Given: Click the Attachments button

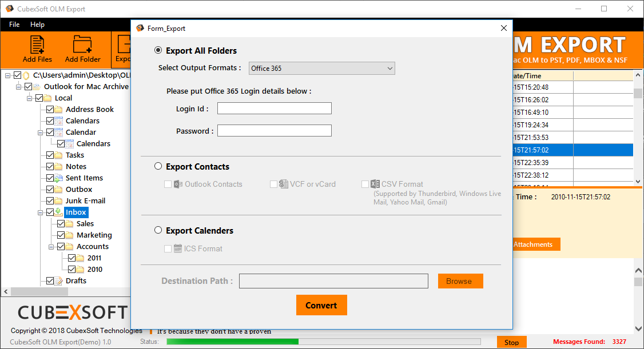Looking at the screenshot, I should (536, 244).
